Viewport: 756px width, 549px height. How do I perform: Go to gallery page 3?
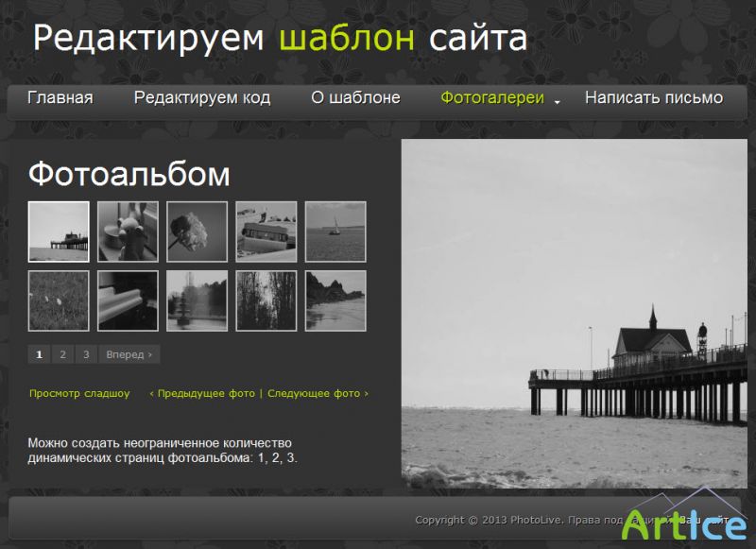86,354
